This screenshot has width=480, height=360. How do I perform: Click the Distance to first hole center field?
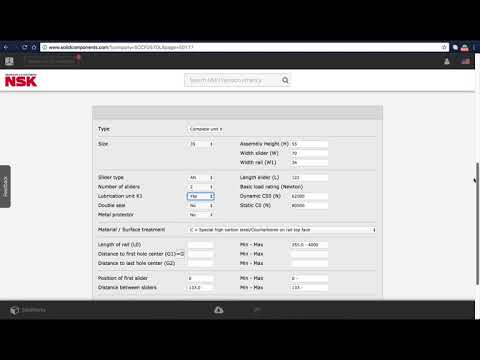tap(200, 254)
